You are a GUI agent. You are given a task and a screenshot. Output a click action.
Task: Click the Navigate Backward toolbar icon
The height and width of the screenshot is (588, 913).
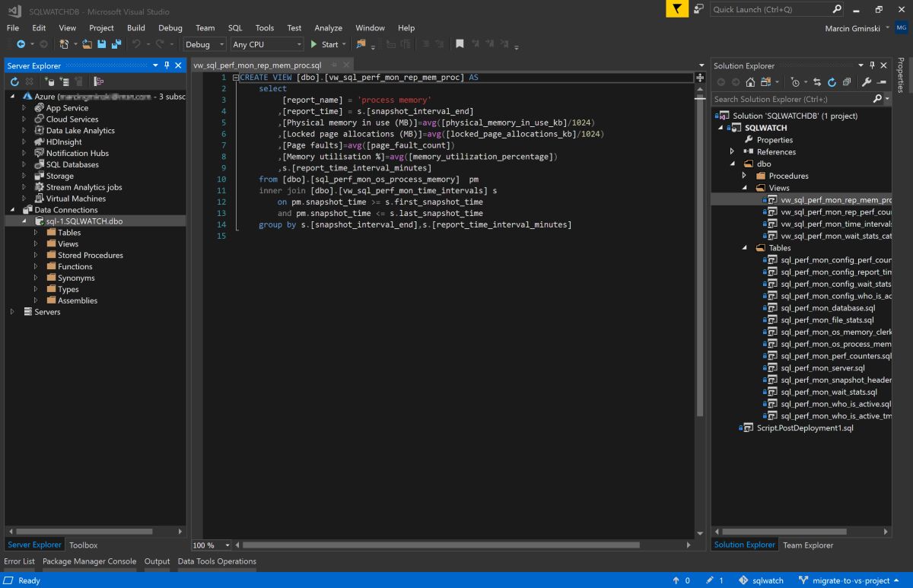point(19,44)
